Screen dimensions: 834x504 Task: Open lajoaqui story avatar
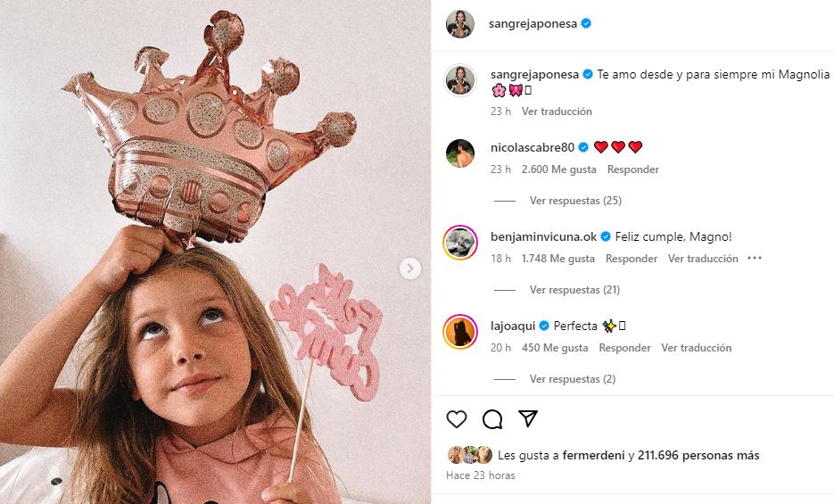460,332
